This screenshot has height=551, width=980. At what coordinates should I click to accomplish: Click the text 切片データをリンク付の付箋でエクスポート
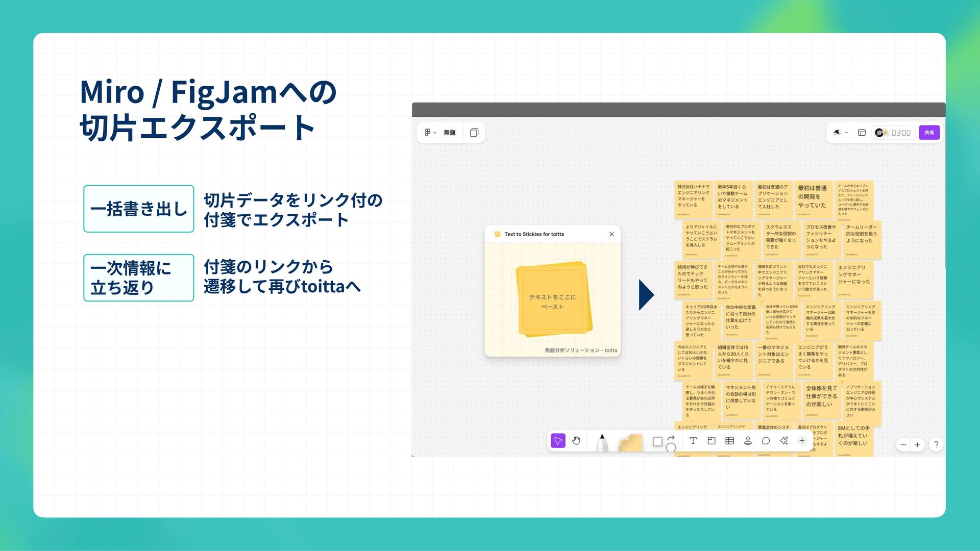pyautogui.click(x=293, y=210)
